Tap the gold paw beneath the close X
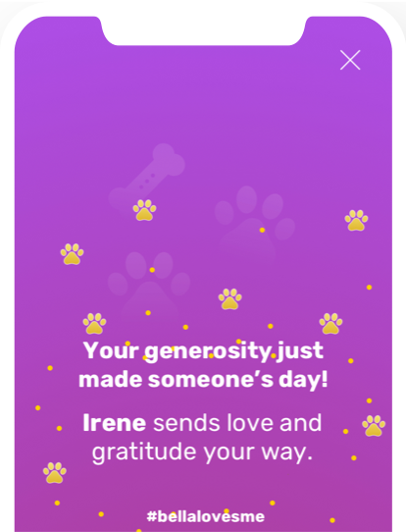406x532 pixels. (356, 220)
